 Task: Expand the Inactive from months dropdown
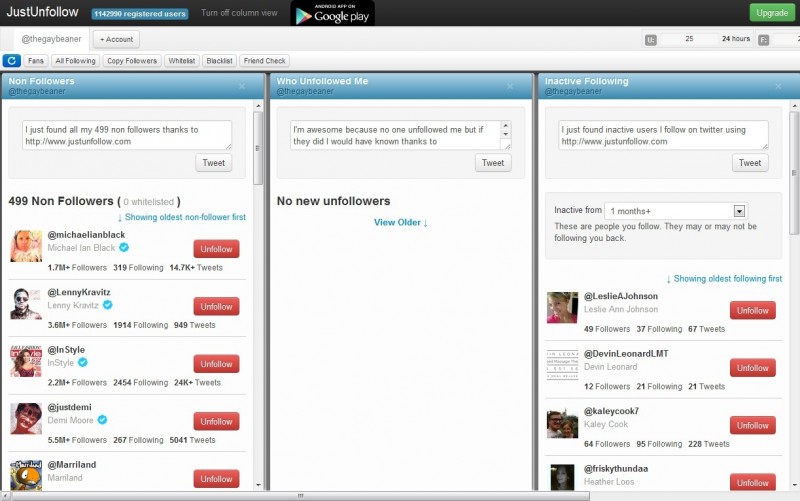739,211
